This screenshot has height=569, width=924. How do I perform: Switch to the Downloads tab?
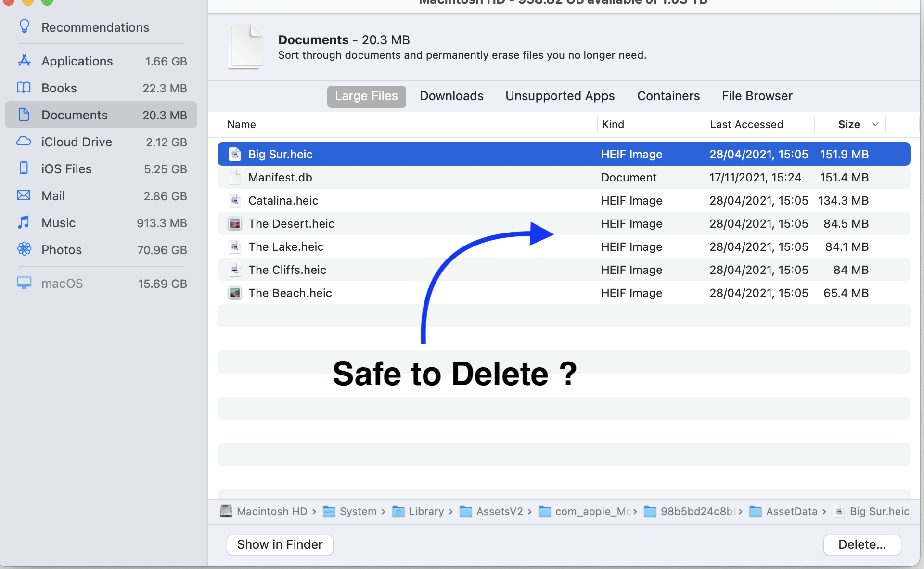451,96
